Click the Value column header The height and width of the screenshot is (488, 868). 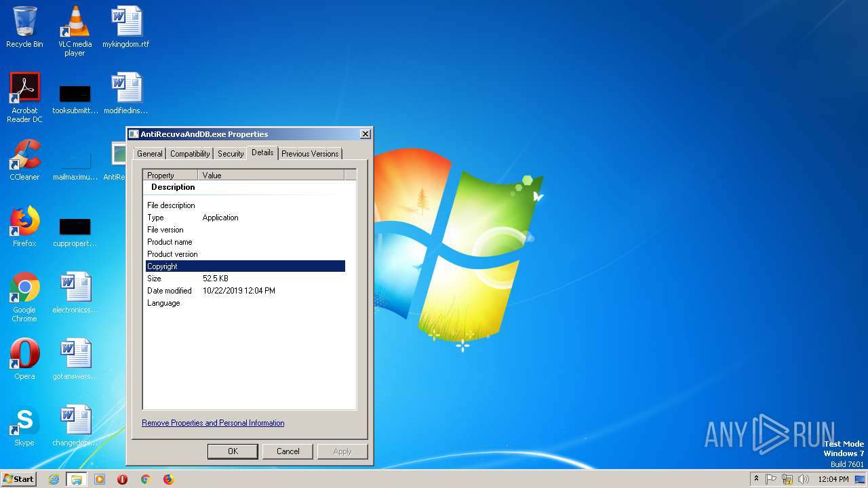[x=271, y=175]
